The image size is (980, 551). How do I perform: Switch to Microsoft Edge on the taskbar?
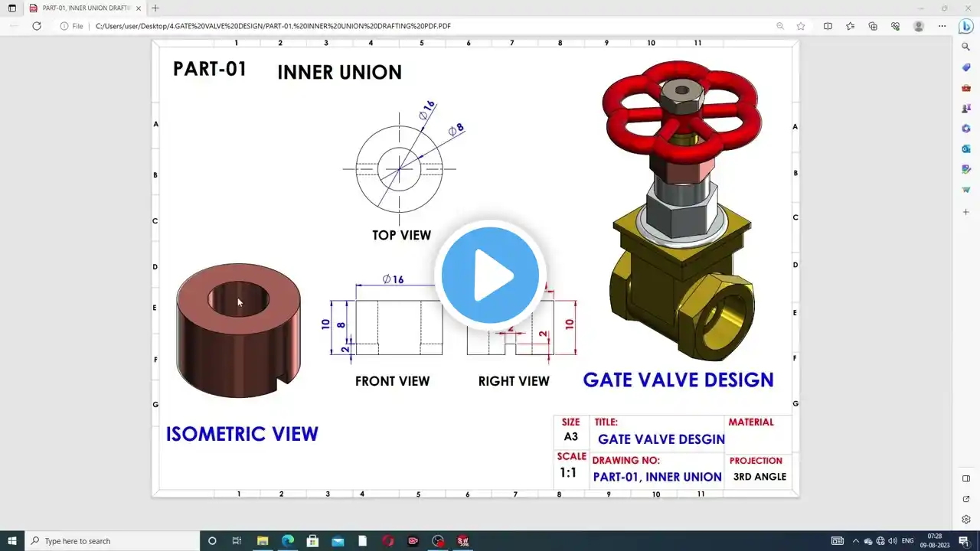click(x=287, y=541)
